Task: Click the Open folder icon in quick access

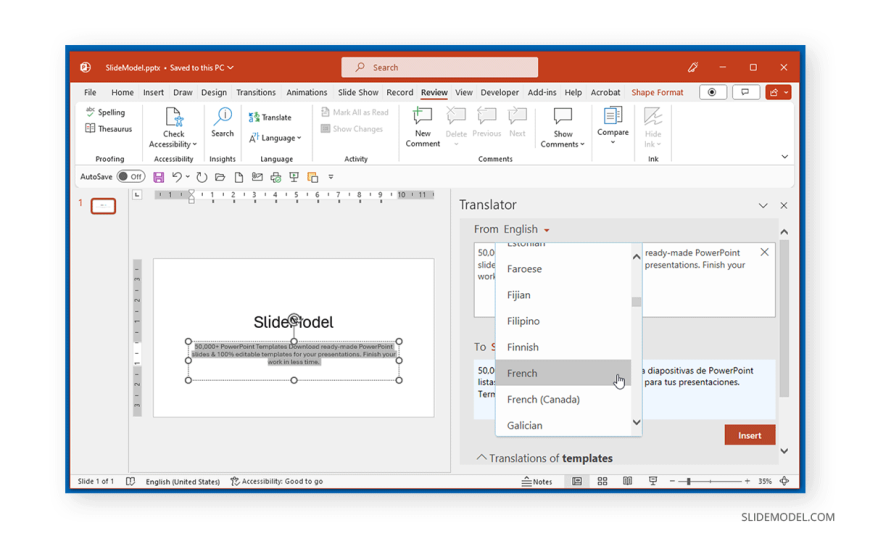Action: click(x=220, y=177)
